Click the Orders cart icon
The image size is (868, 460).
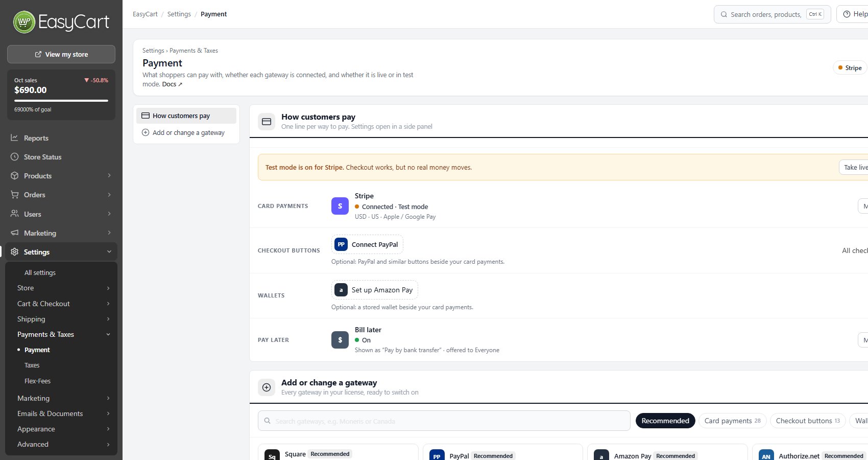click(x=15, y=195)
